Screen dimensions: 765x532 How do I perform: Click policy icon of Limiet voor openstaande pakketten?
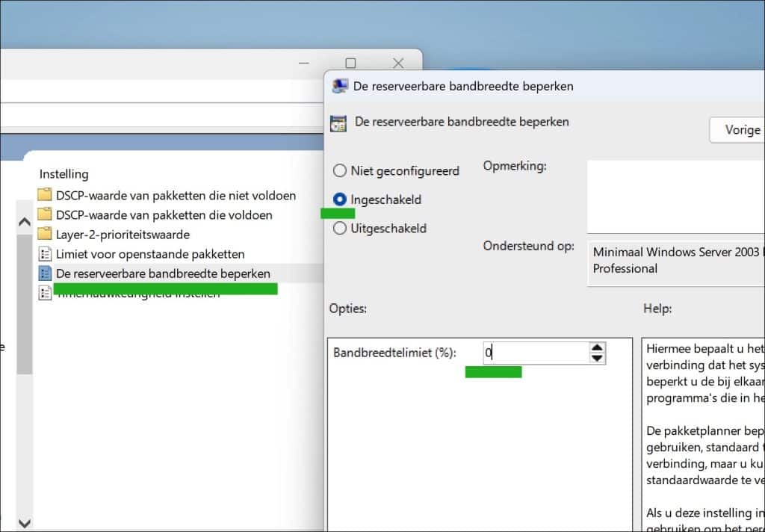pos(45,254)
